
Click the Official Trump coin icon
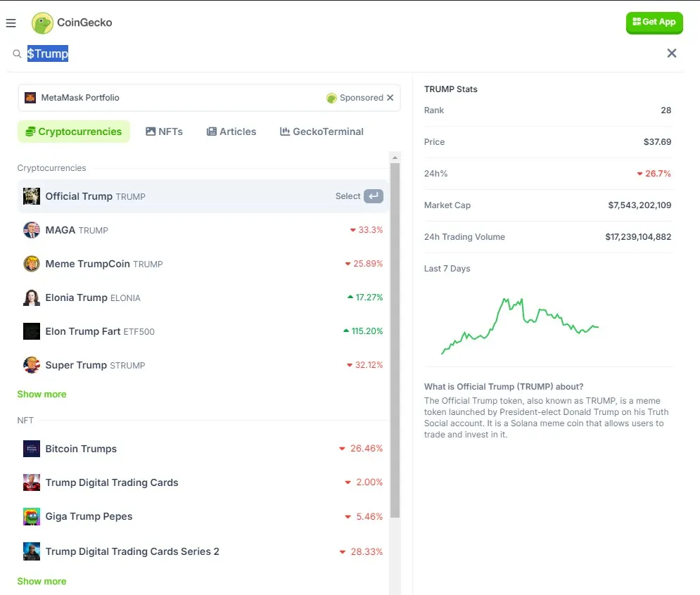[x=32, y=196]
